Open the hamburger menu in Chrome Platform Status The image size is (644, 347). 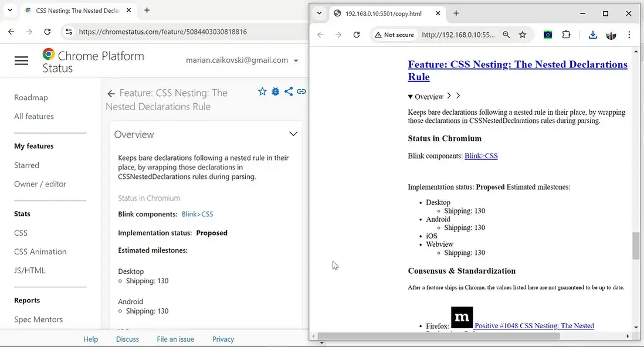pos(21,61)
